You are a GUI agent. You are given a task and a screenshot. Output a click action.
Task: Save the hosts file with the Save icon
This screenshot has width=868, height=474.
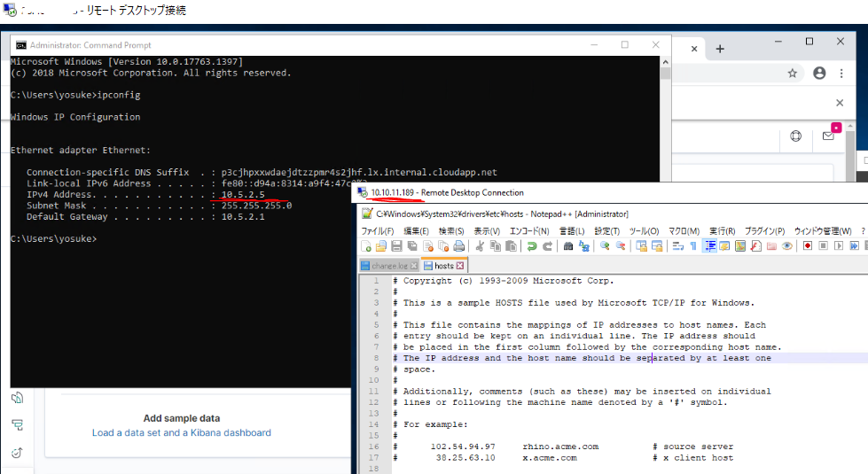(397, 246)
